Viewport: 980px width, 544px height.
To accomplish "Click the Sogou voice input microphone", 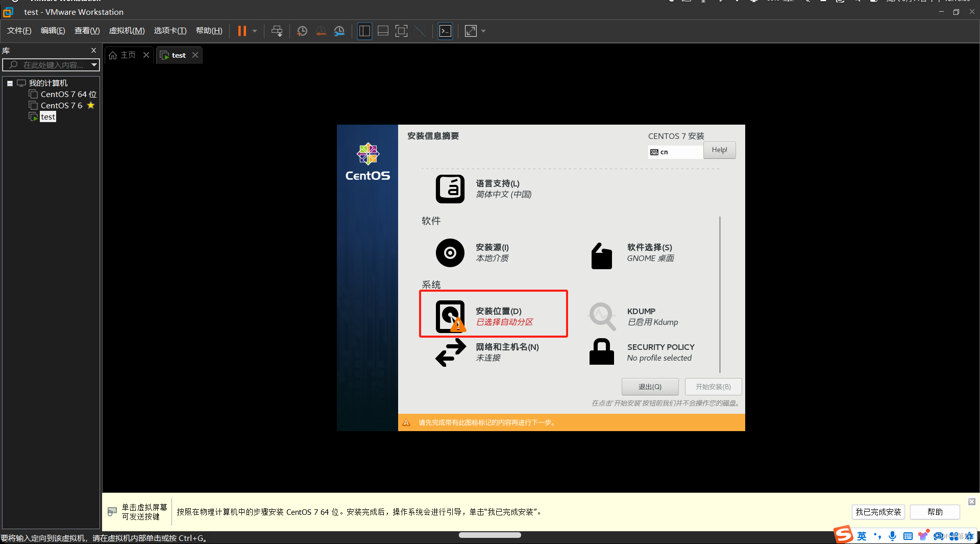I will [892, 536].
